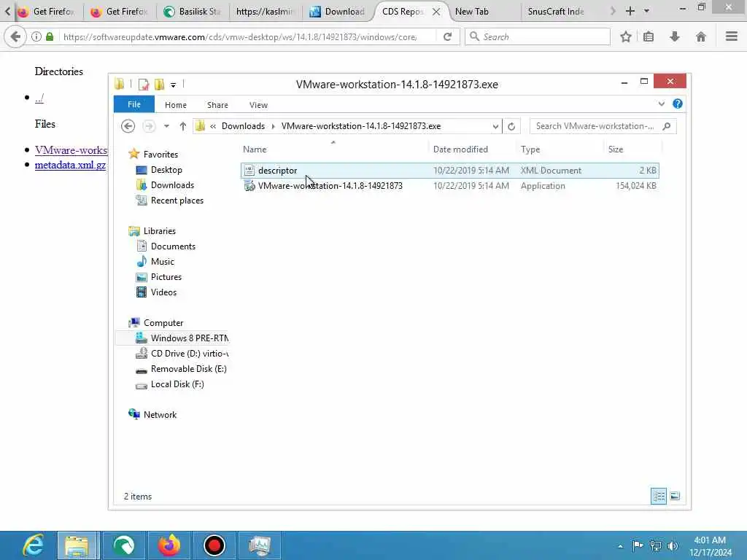
Task: Refresh the Explorer folder view
Action: pos(511,126)
